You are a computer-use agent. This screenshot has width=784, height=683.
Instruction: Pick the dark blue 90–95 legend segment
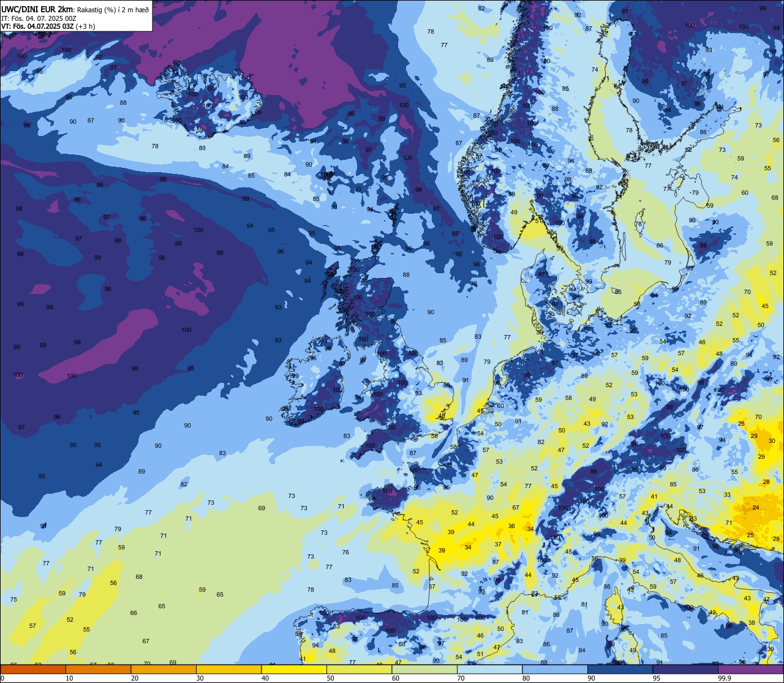coord(620,669)
